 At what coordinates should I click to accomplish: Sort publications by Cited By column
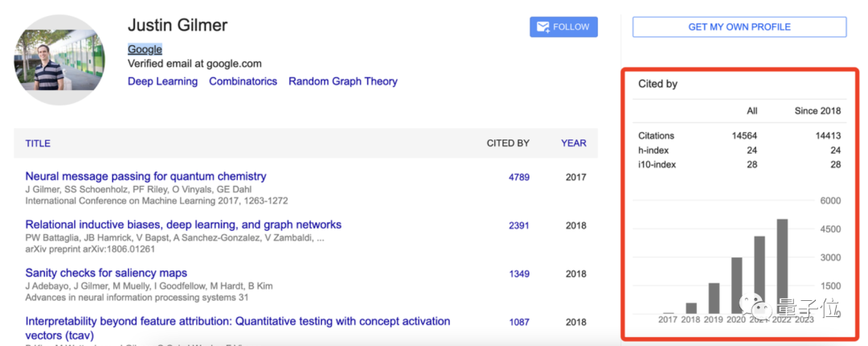(508, 143)
